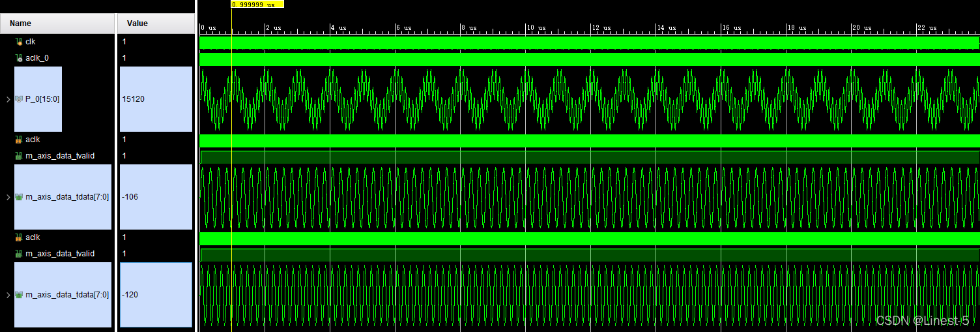The width and height of the screenshot is (980, 332).
Task: Click the waveform of the -106 tdata signal
Action: (x=589, y=197)
